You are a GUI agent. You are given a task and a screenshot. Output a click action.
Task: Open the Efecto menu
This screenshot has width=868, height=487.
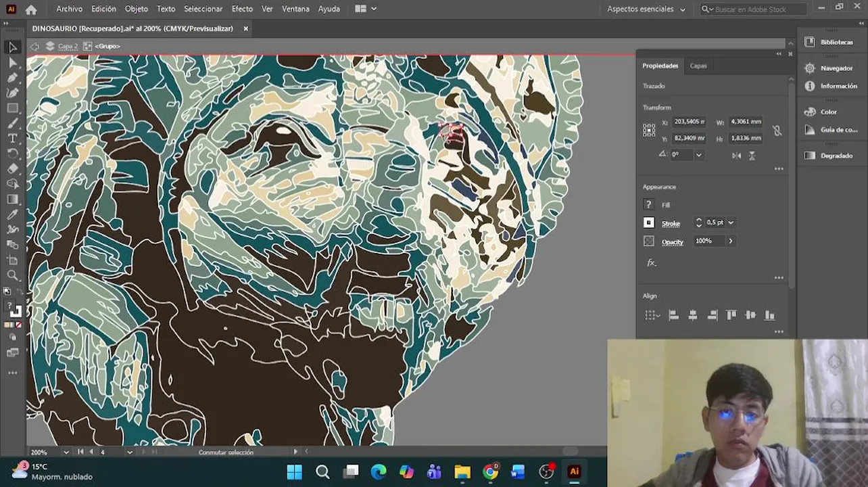242,9
